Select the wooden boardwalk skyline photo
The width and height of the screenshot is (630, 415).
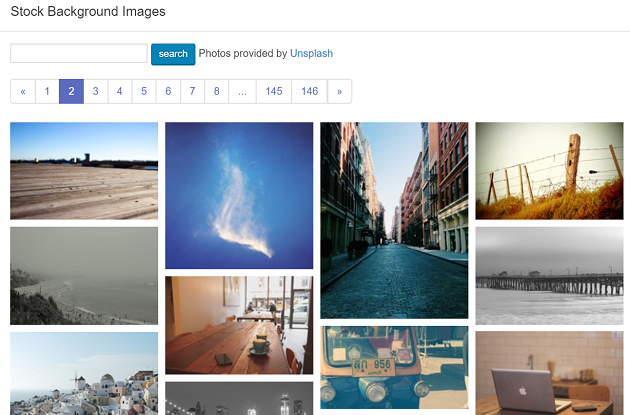84,171
